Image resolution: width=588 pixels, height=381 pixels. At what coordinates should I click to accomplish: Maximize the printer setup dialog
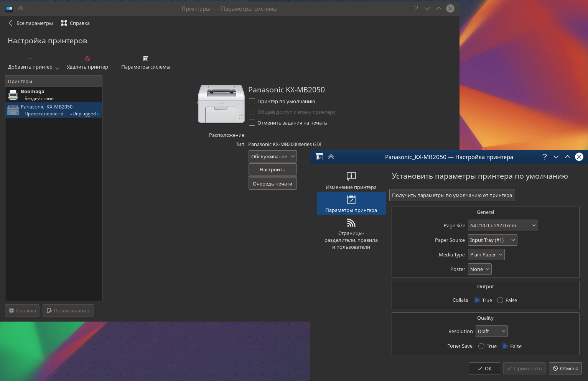click(x=568, y=157)
